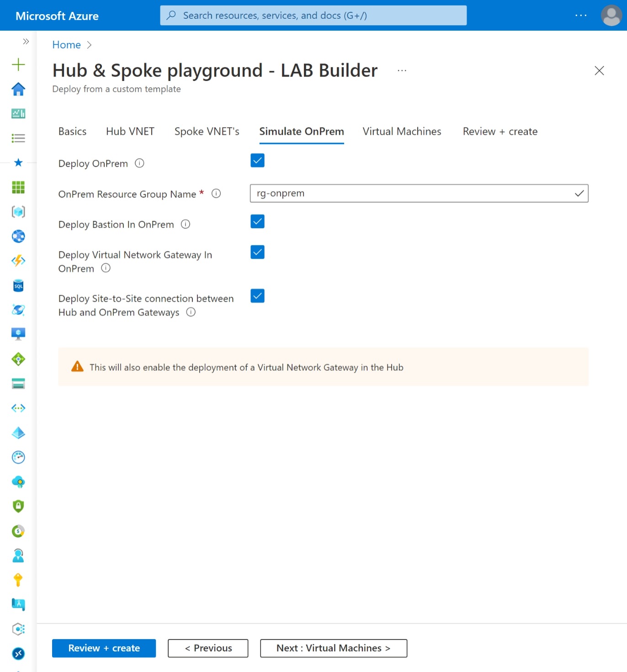Show info for Virtual Network Gateway In OnPrem
Image resolution: width=627 pixels, height=672 pixels.
tap(106, 268)
